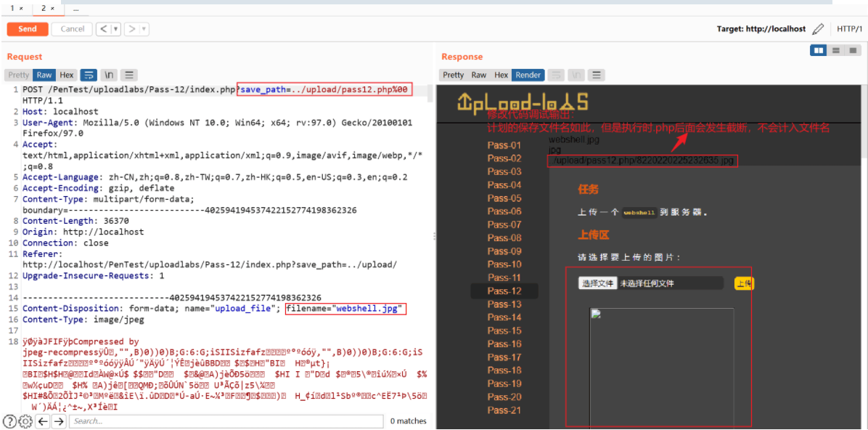The width and height of the screenshot is (868, 430).
Task: Open the history-forward dropdown arrow
Action: pyautogui.click(x=144, y=29)
